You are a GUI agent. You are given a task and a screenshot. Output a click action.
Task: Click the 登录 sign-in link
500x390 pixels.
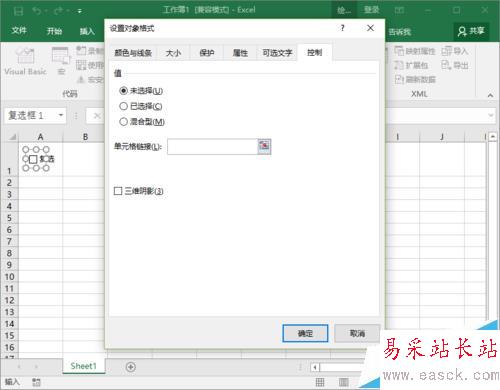(x=371, y=10)
